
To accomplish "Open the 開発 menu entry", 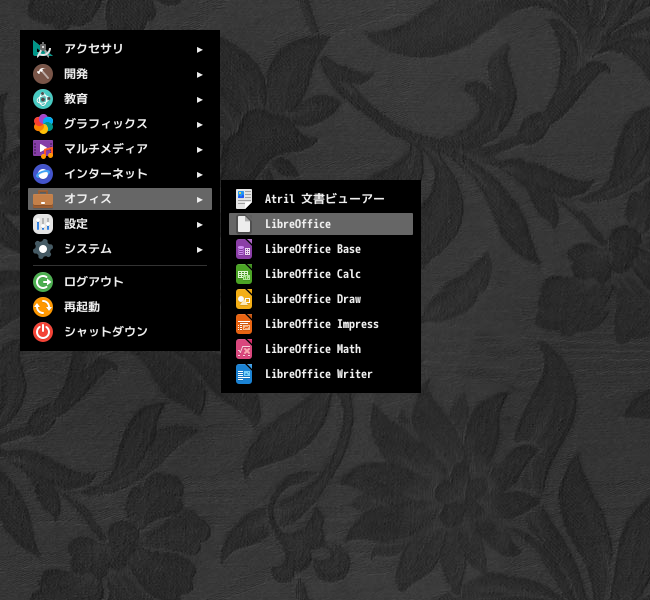I will click(120, 74).
